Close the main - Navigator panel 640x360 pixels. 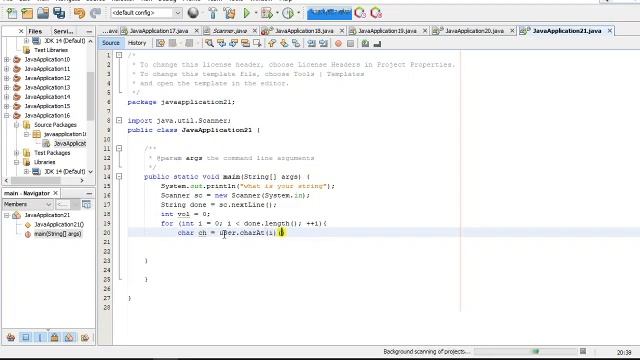pyautogui.click(x=56, y=193)
